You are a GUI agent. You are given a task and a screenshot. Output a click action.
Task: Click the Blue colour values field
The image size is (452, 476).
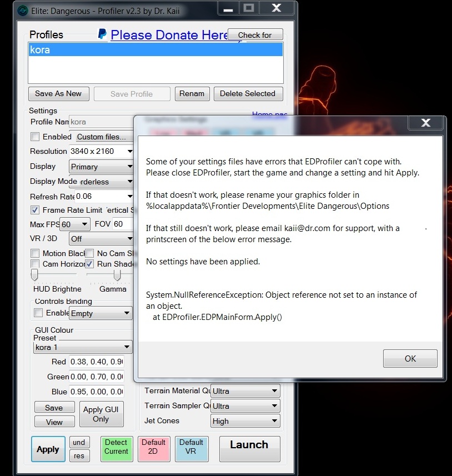(97, 392)
